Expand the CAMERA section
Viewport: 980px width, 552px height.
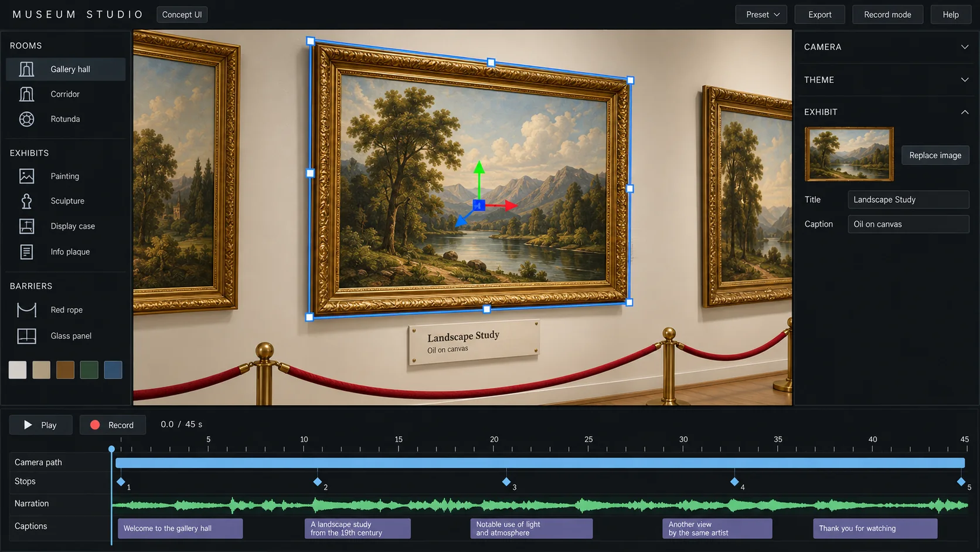pos(964,47)
